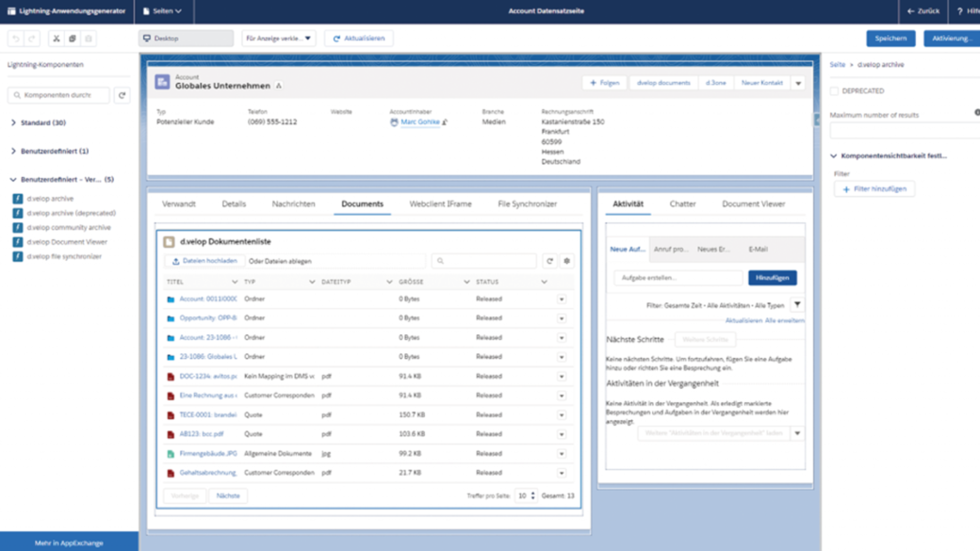The height and width of the screenshot is (551, 980).
Task: Select the d.velop Document Viewer component
Action: click(x=67, y=242)
